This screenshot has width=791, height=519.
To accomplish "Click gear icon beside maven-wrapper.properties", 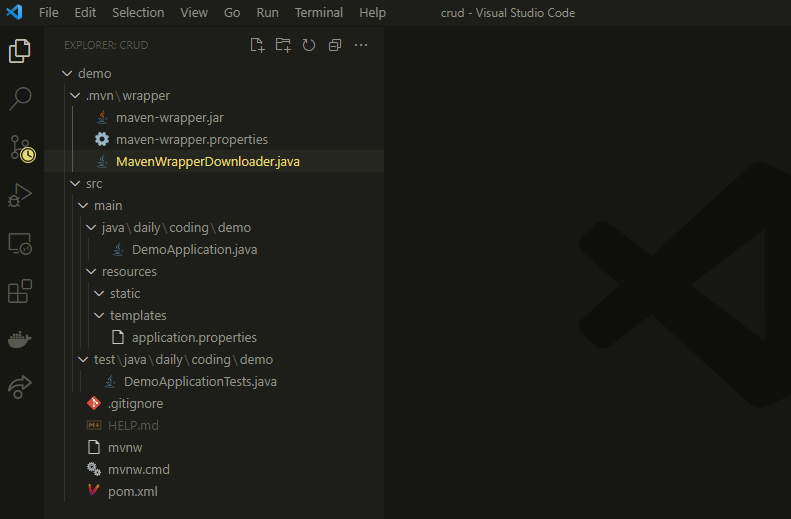I will click(102, 140).
